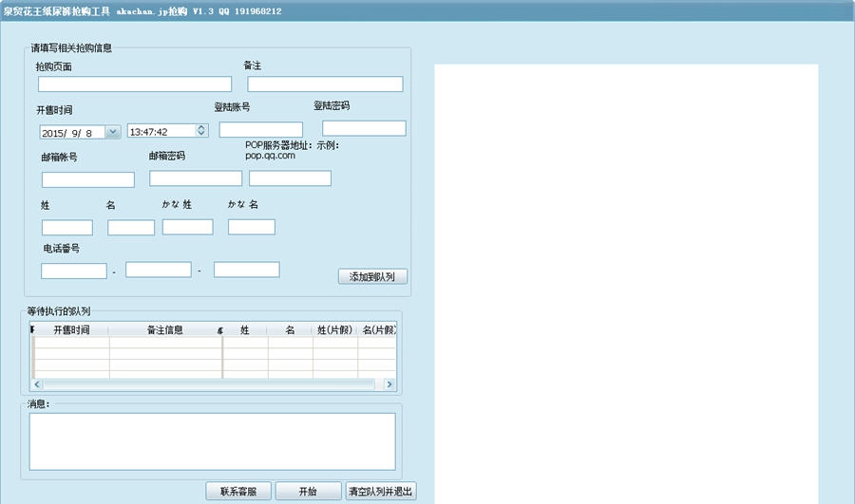This screenshot has height=504, width=855.
Task: Click the 开始 button
Action: [308, 491]
